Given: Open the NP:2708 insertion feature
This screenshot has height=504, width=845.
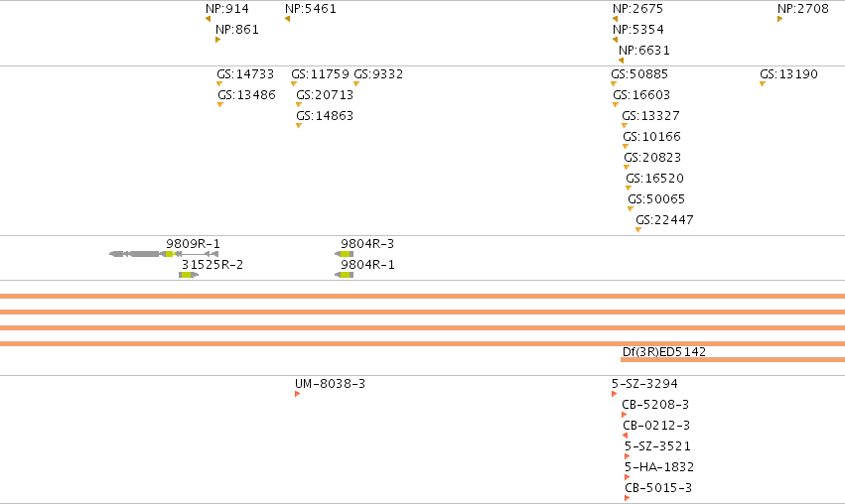Looking at the screenshot, I should tap(803, 9).
